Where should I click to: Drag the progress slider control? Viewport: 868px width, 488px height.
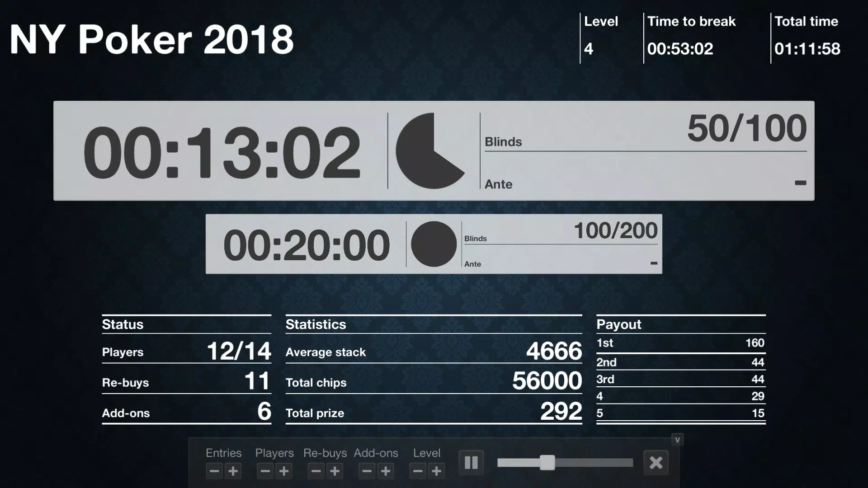click(546, 462)
